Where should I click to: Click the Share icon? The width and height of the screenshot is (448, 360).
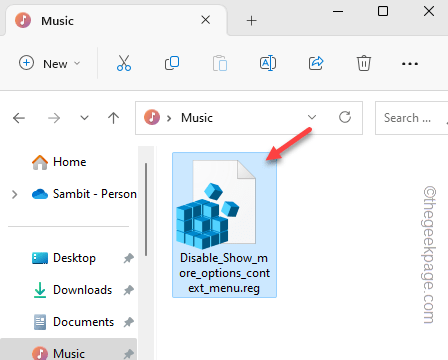pyautogui.click(x=316, y=63)
